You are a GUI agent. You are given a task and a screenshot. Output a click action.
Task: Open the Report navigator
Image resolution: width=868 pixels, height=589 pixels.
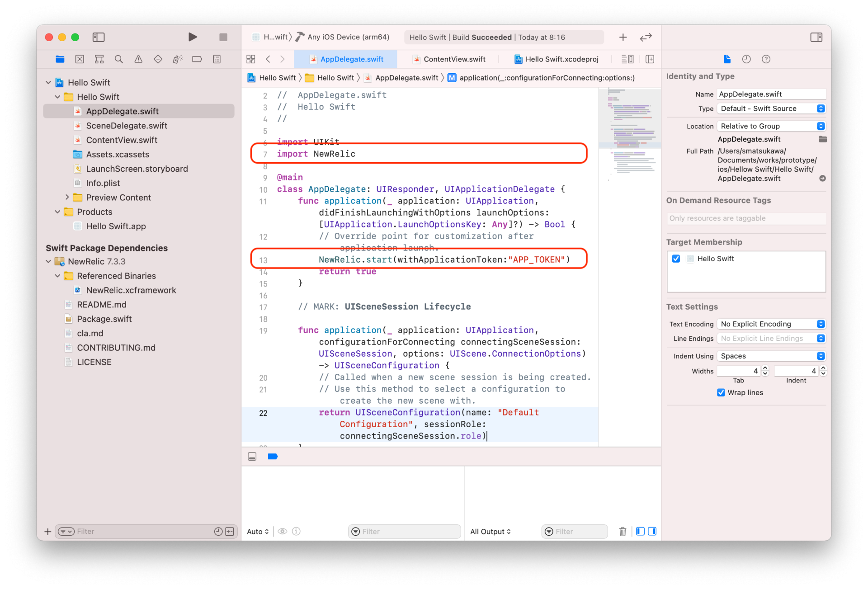(217, 59)
